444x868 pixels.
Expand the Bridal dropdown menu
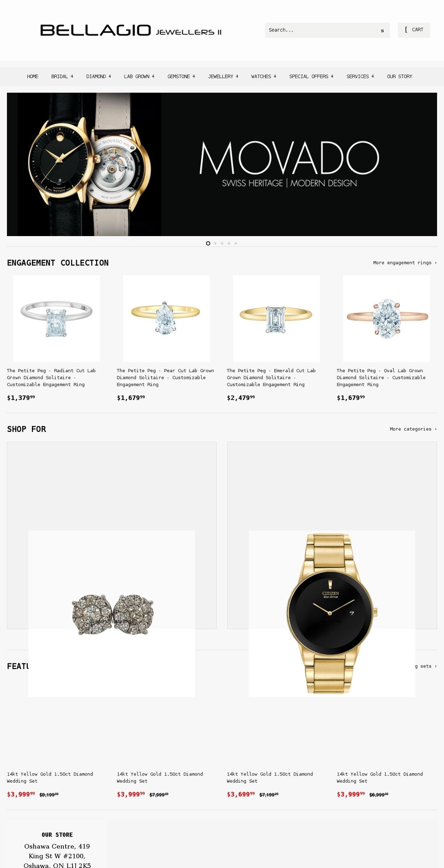click(62, 77)
